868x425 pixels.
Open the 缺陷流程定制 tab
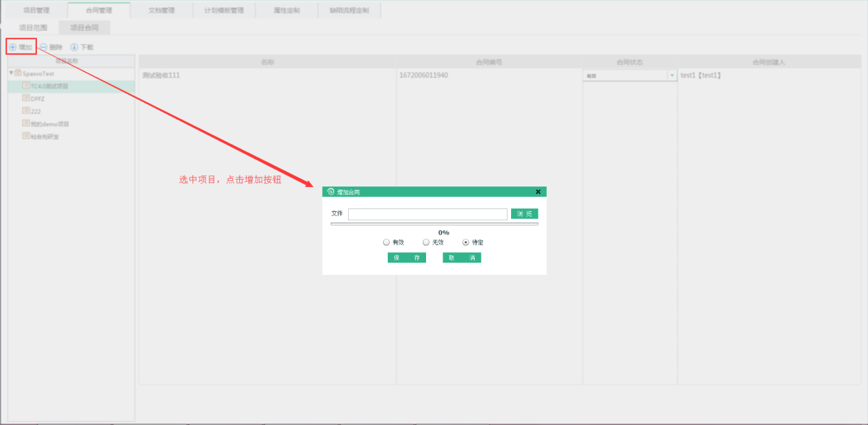tap(349, 10)
